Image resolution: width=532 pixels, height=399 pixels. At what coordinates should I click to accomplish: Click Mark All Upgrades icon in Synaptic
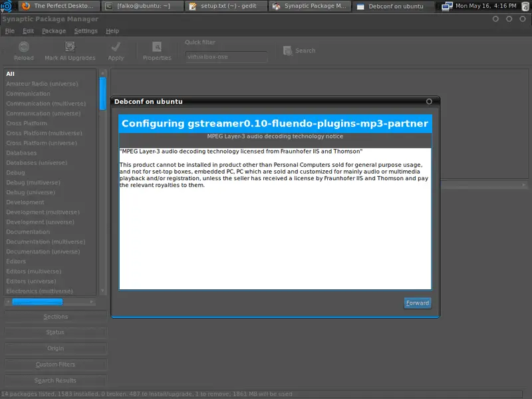[70, 47]
